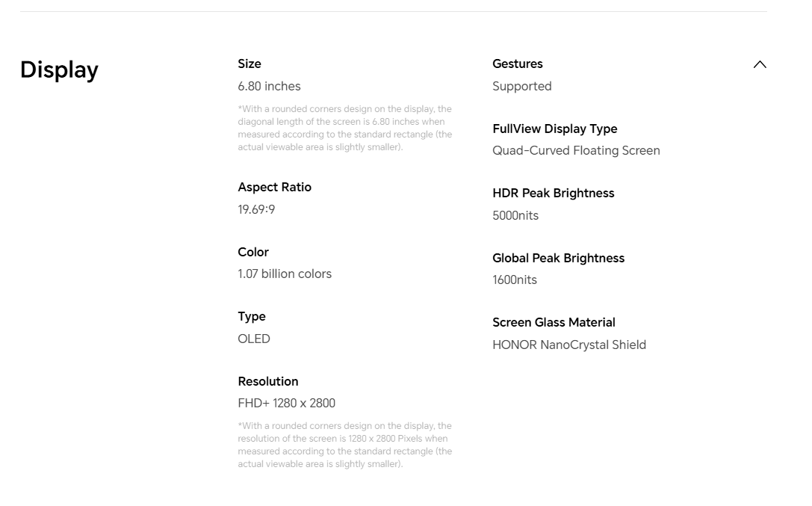Viewport: 812px width, 506px height.
Task: Click the 19.69:9 aspect ratio value
Action: click(x=256, y=209)
